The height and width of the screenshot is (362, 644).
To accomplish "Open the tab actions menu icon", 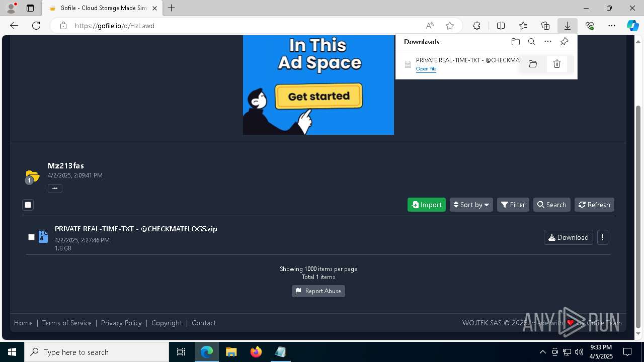I will 30,8.
